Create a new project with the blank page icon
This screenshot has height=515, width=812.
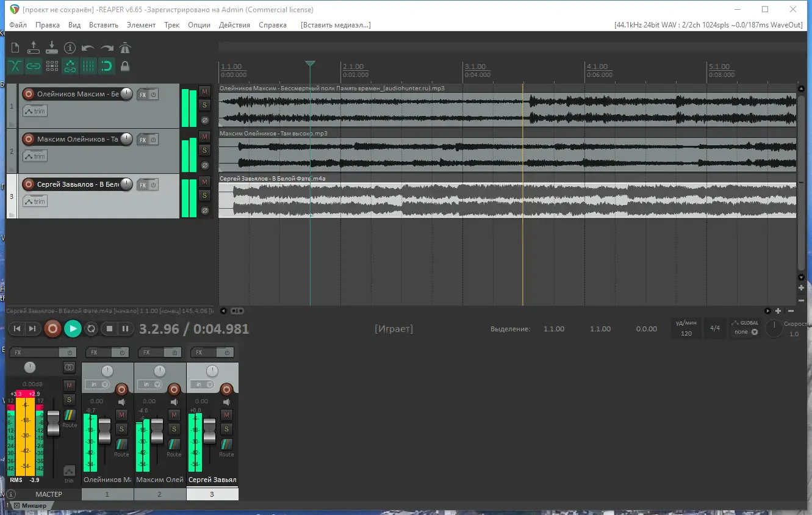16,48
